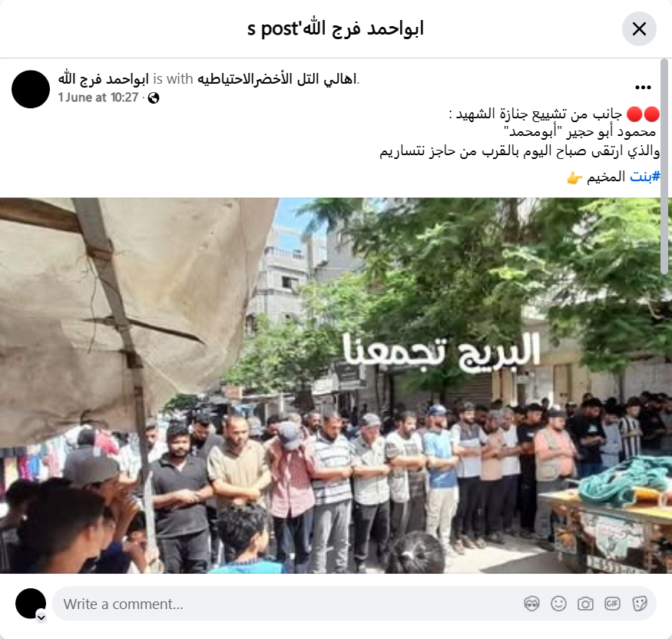Open the funeral prayer photo
672x639 pixels.
coord(336,386)
